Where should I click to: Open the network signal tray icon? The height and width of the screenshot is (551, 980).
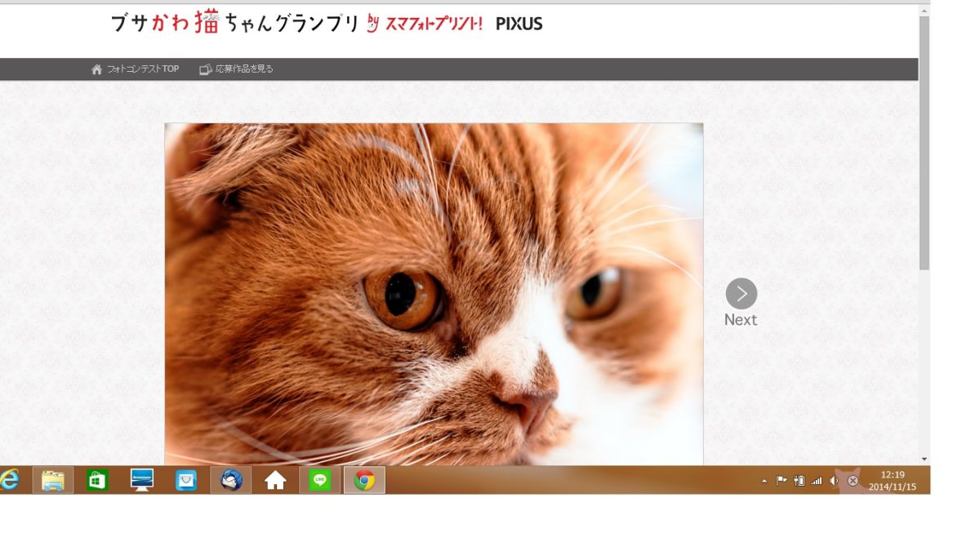point(817,481)
